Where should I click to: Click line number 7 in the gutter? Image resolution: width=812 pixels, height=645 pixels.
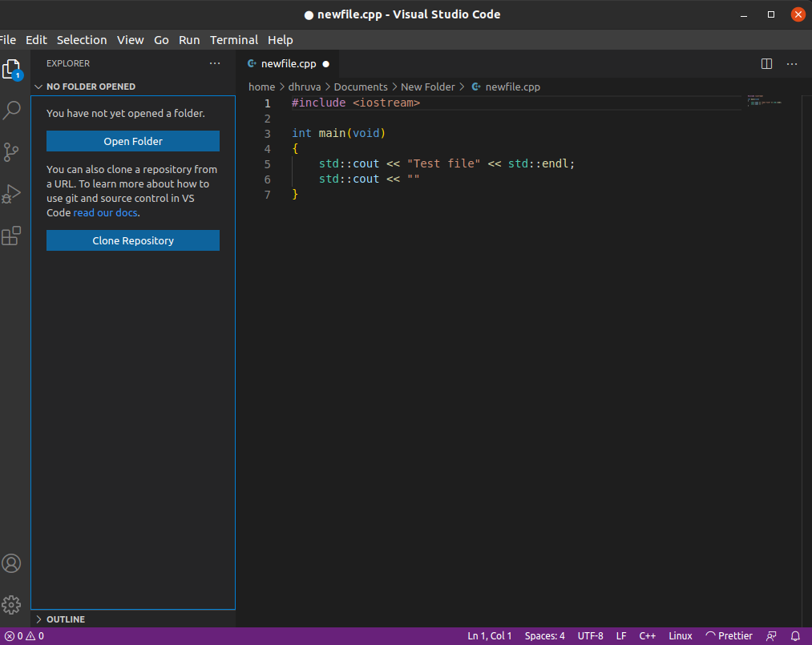[267, 195]
